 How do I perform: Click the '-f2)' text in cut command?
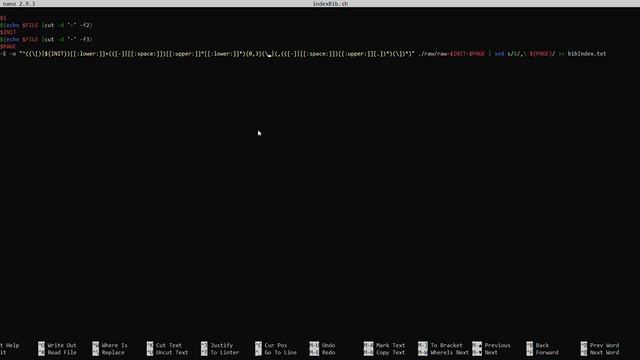coord(86,25)
